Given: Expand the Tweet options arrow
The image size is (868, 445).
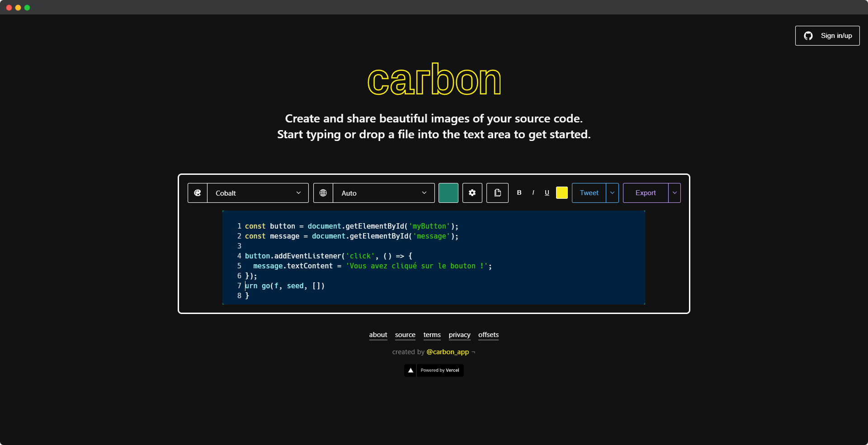Looking at the screenshot, I should click(612, 193).
